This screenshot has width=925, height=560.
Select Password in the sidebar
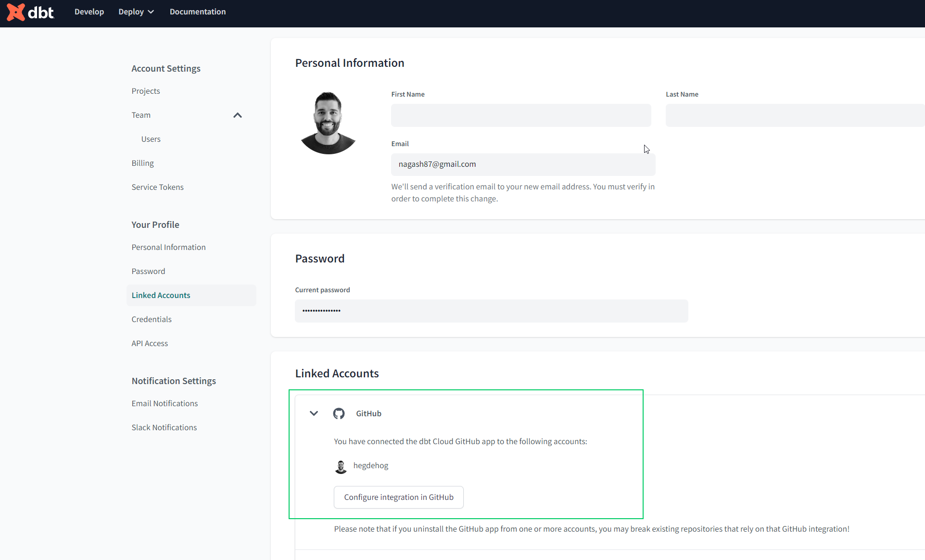148,271
